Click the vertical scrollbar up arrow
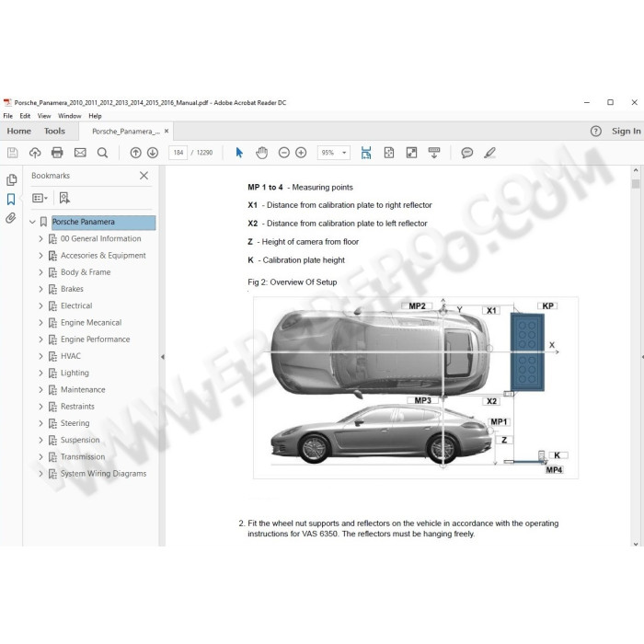Screen dimensions: 644x644 tap(636, 170)
